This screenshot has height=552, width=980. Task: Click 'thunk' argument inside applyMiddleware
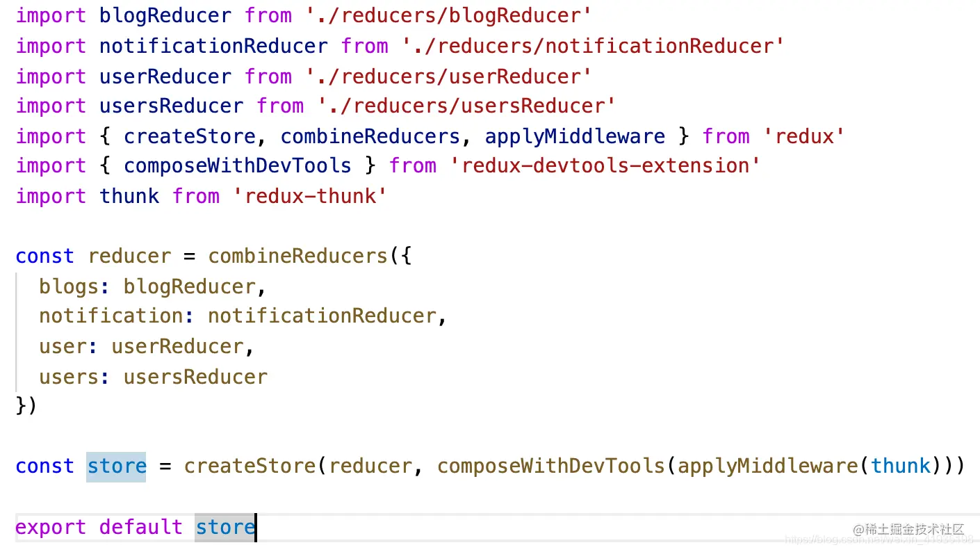coord(900,466)
